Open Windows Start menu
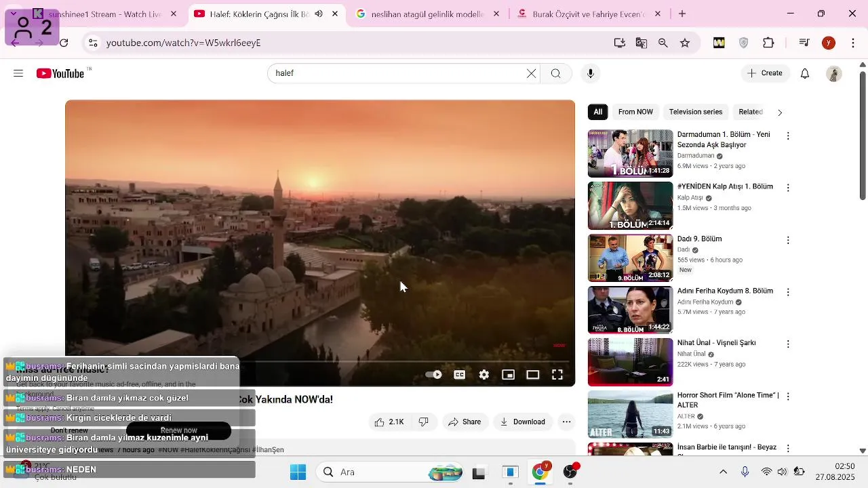This screenshot has width=868, height=488. pos(298,472)
